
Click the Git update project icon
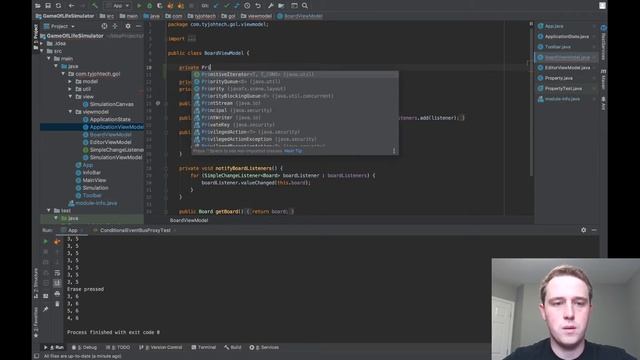tap(216, 6)
